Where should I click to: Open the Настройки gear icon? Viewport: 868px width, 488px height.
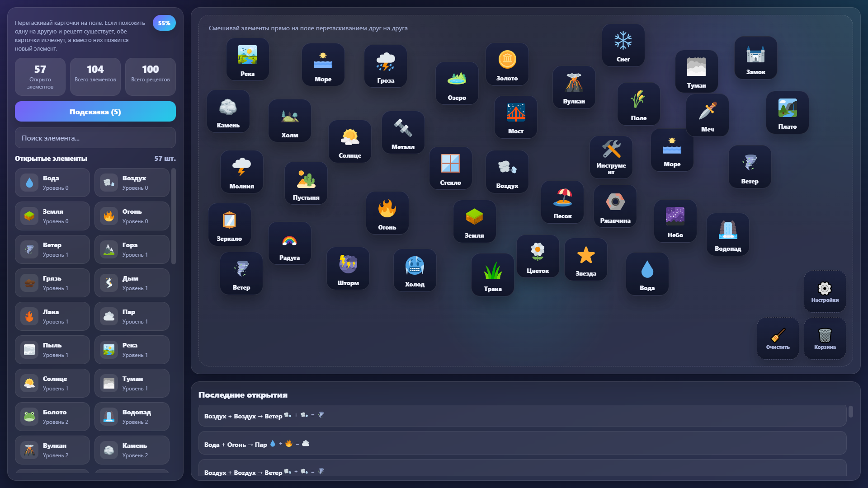(x=825, y=291)
